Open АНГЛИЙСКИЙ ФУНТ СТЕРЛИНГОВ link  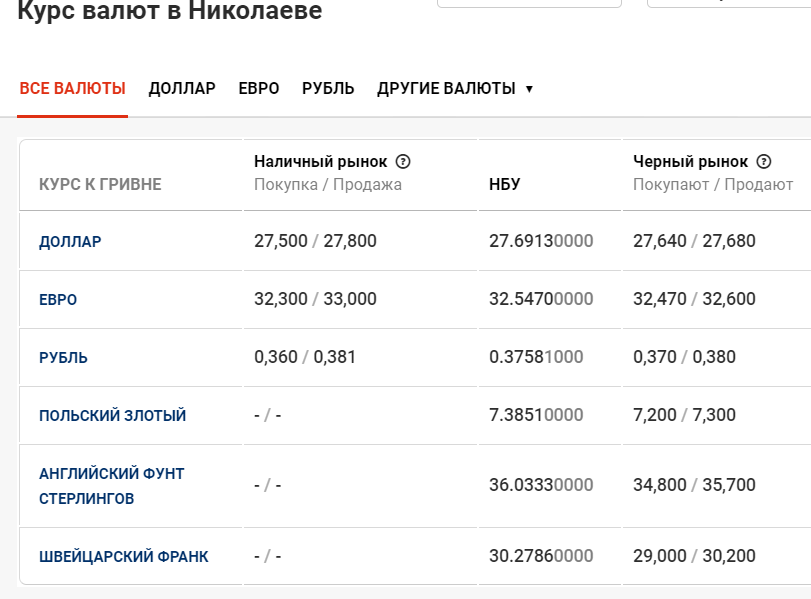112,486
